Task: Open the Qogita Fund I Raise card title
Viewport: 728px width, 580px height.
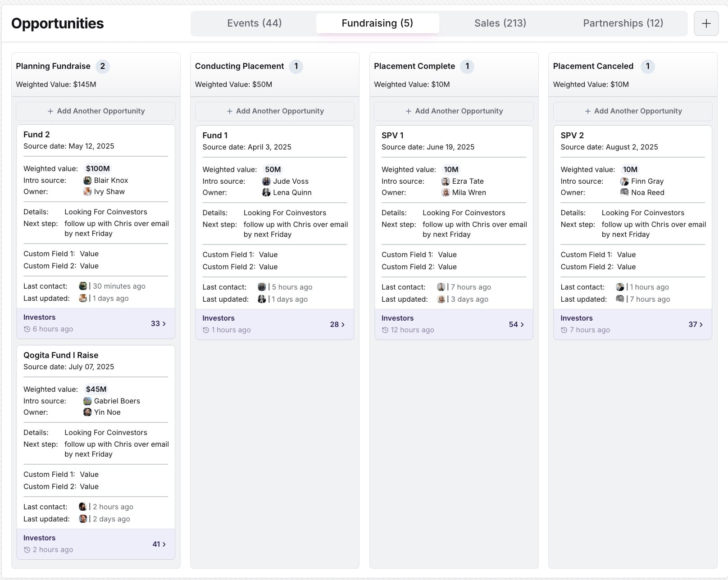Action: pyautogui.click(x=61, y=355)
